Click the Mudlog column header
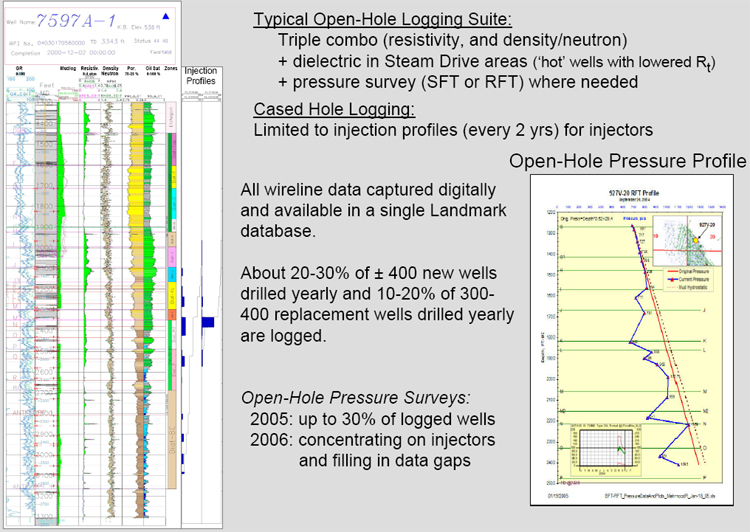 point(68,69)
